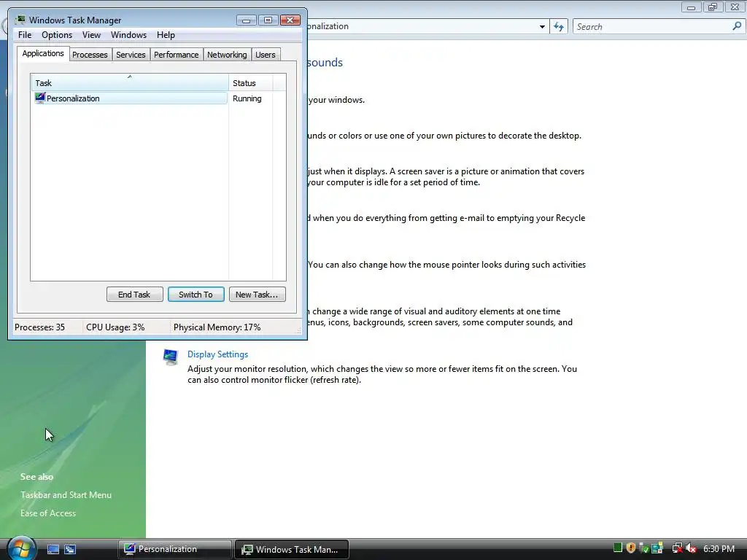
Task: Open the View menu in Task Manager
Action: [91, 35]
